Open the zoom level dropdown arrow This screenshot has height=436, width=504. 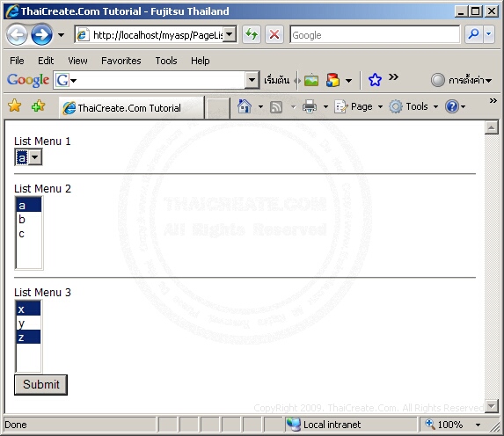[478, 425]
